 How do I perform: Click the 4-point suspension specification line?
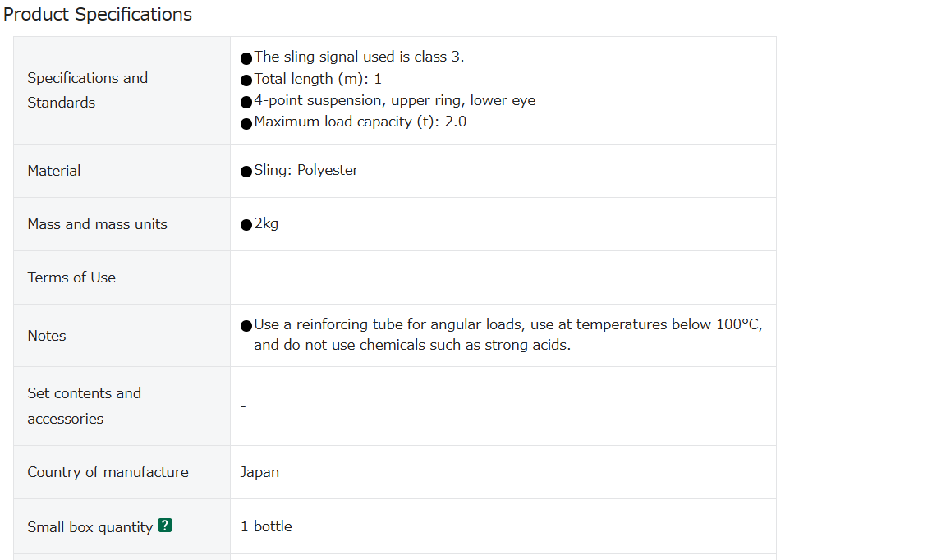pos(388,100)
